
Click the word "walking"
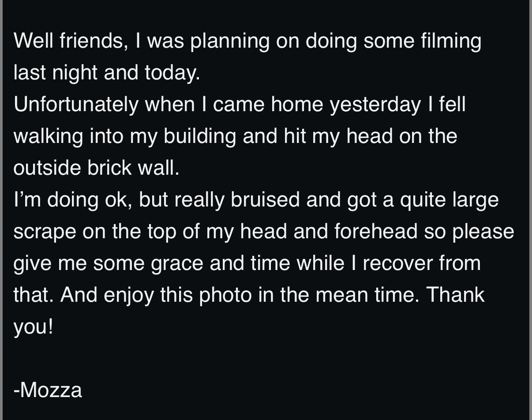48,136
